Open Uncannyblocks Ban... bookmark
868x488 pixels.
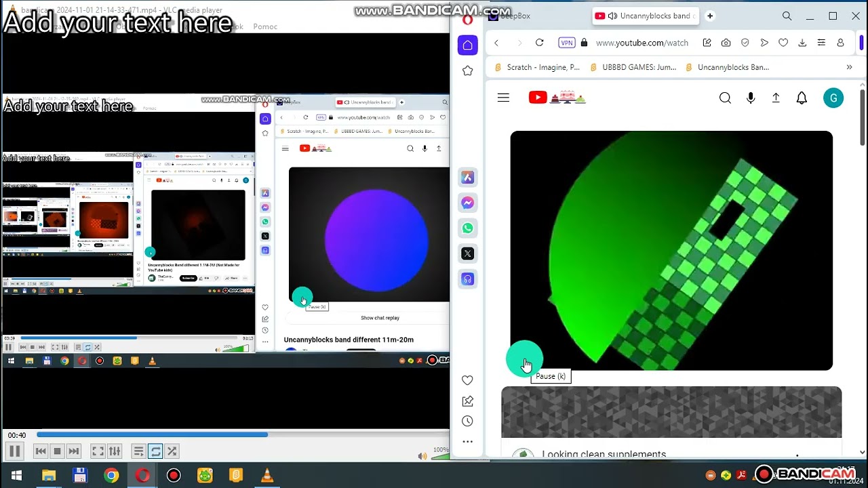(728, 67)
